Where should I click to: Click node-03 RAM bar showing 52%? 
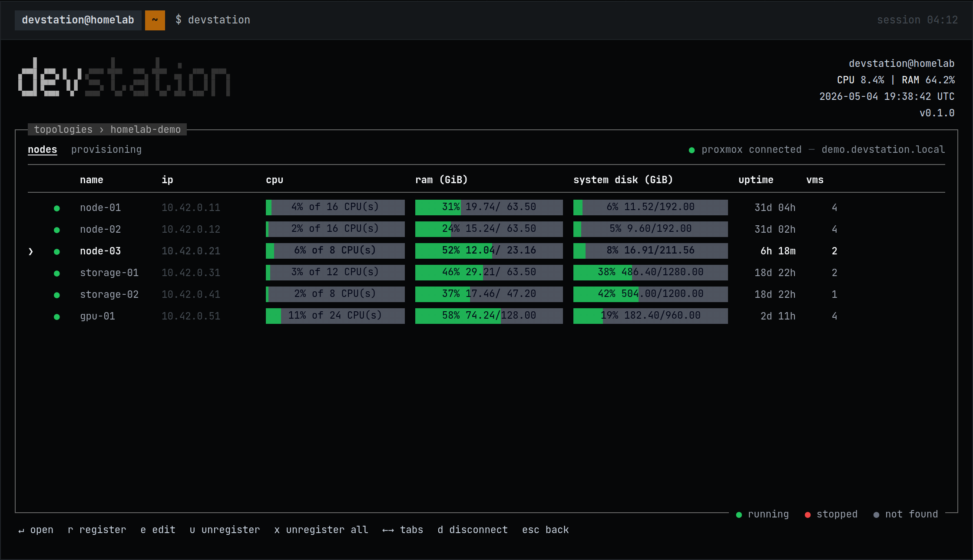click(x=489, y=251)
